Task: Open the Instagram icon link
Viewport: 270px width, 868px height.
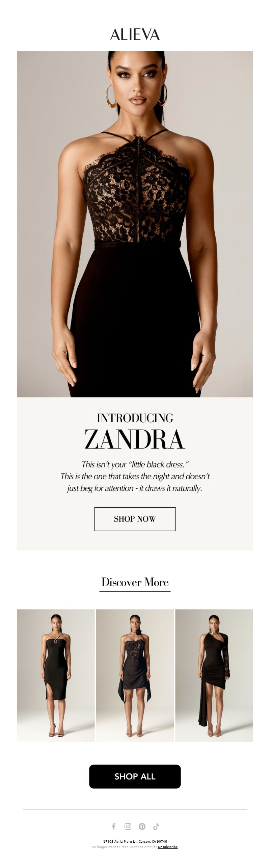Action: pyautogui.click(x=128, y=826)
